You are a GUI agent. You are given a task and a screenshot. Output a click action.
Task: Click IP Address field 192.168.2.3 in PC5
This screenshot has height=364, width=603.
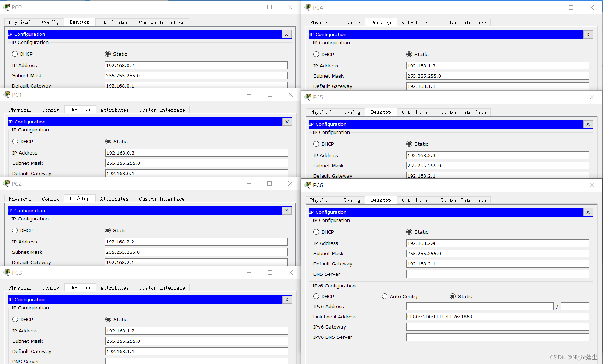tap(498, 155)
